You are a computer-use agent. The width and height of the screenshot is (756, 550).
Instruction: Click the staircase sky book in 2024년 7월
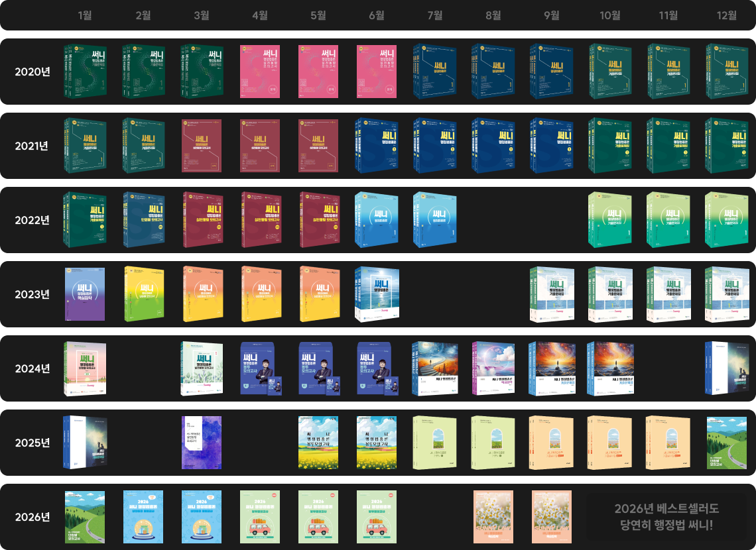tap(434, 368)
